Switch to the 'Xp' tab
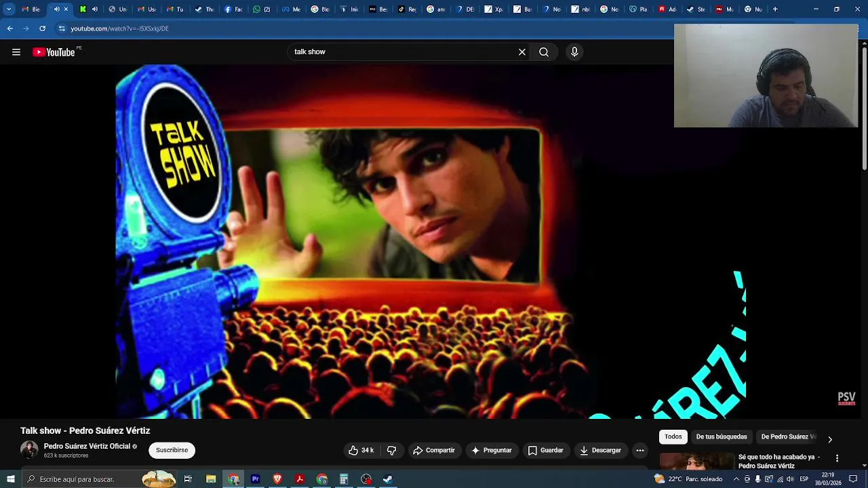Screen dimensions: 868x488 pyautogui.click(x=494, y=9)
